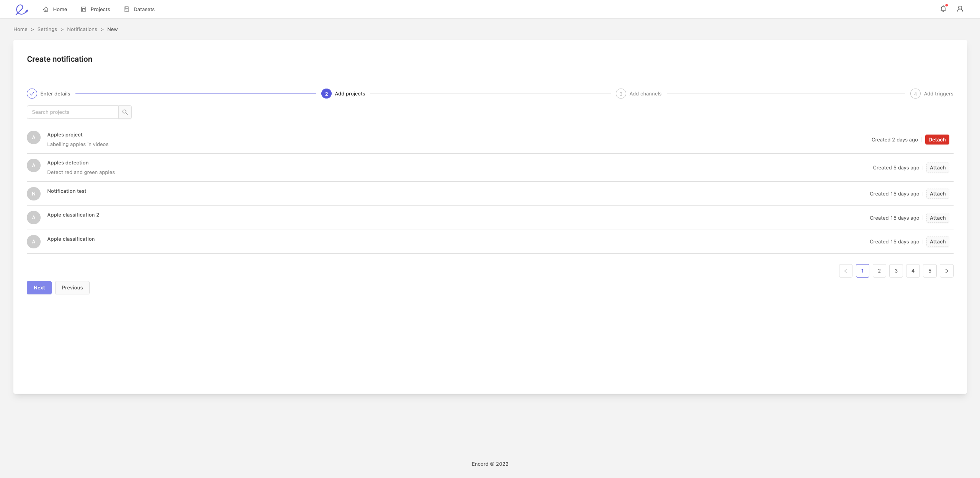Click the Apple classification 2 title

click(73, 215)
